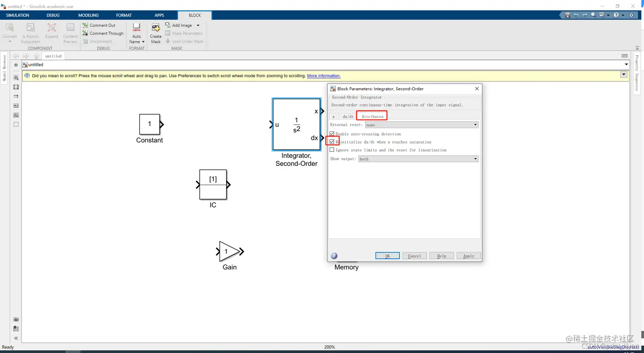Click Look Under Mask
Viewport: 644px width, 353px height.
click(x=184, y=41)
